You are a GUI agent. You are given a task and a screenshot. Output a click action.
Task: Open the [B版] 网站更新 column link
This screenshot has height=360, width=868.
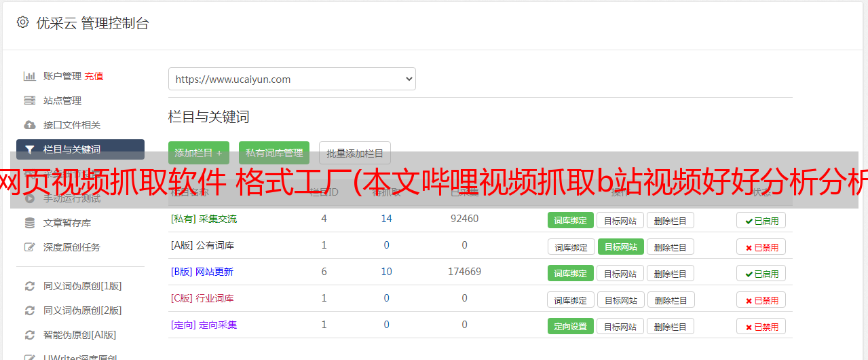click(202, 272)
